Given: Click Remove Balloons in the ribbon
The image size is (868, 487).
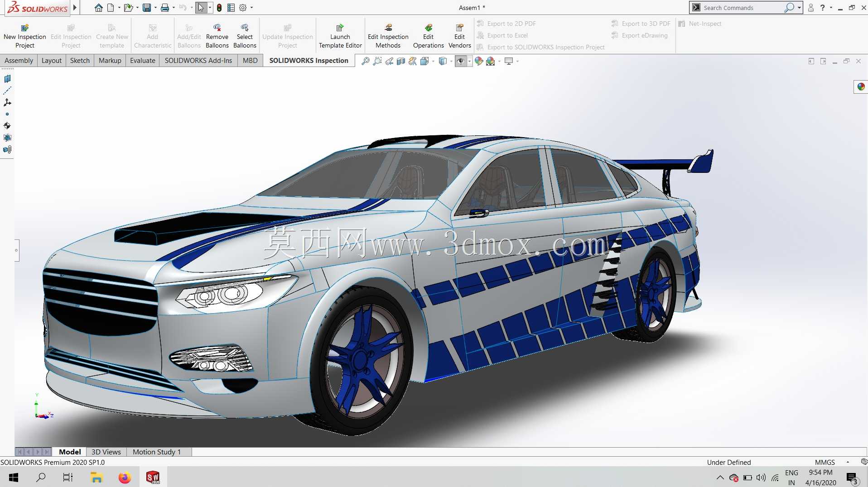Looking at the screenshot, I should click(x=217, y=36).
